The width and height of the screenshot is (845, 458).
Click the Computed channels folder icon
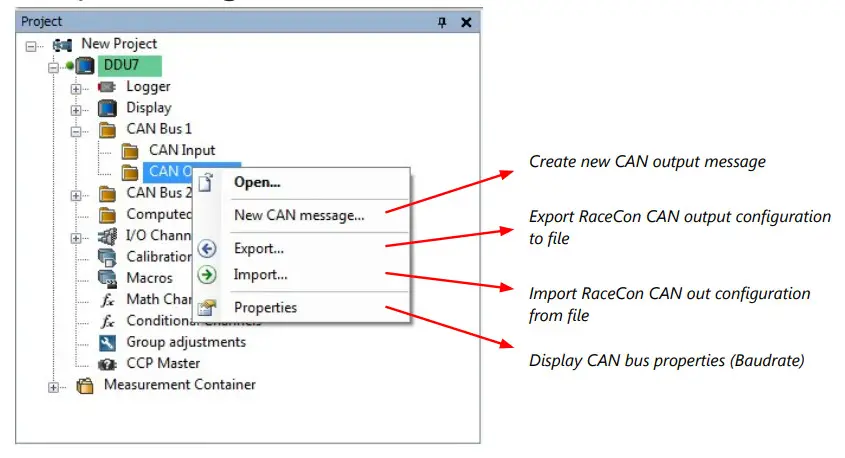[107, 215]
